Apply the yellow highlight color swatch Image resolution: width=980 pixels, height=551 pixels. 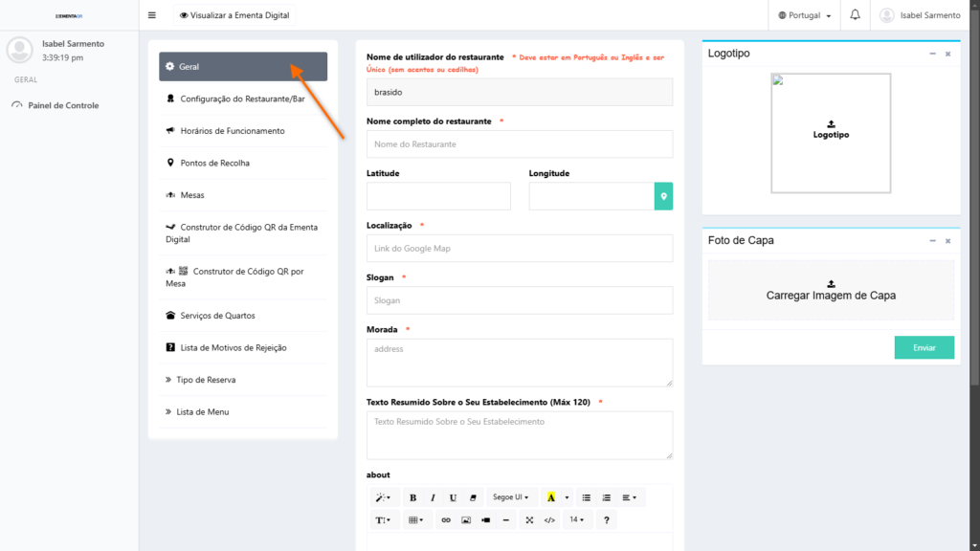(x=550, y=497)
